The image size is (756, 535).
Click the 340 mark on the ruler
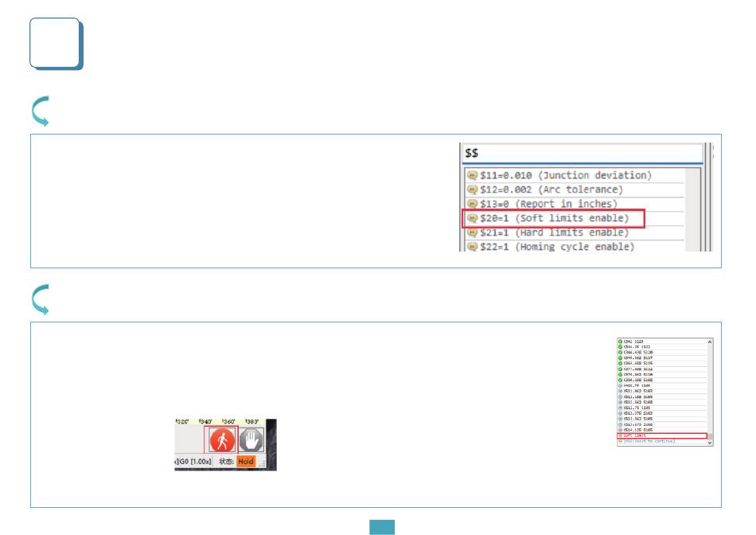(x=205, y=422)
